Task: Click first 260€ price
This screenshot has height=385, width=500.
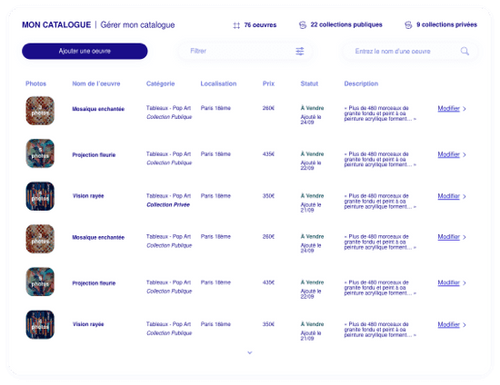Action: click(x=268, y=108)
